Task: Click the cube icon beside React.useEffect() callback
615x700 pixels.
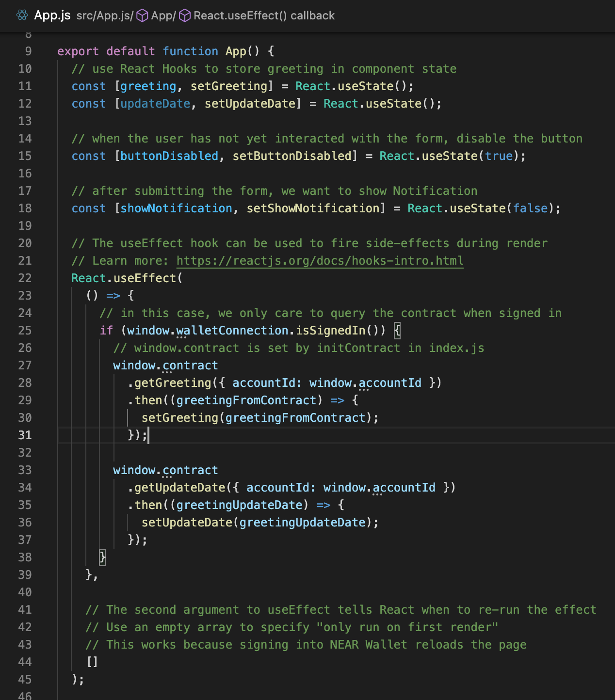Action: click(184, 16)
